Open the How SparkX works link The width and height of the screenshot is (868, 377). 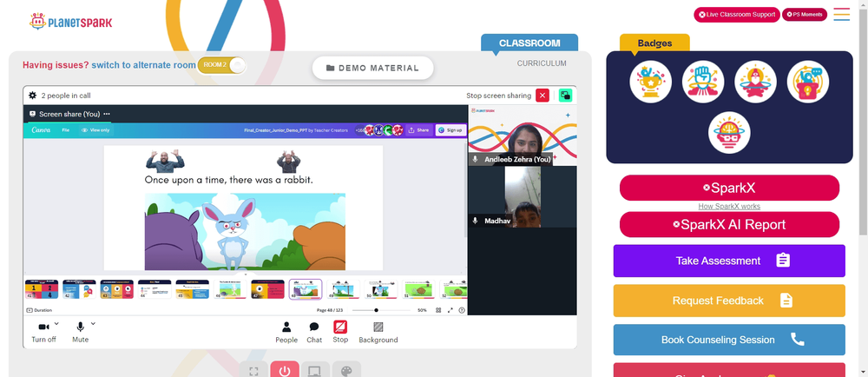click(x=729, y=207)
